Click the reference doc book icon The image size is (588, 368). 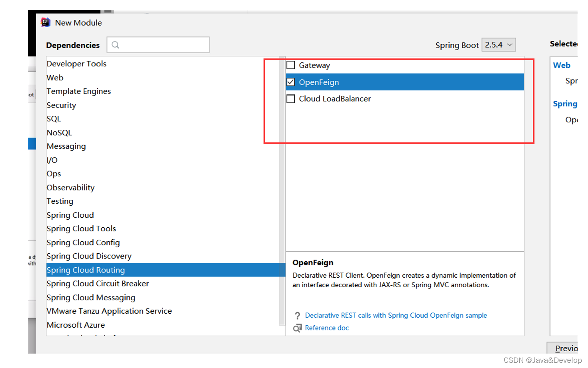pos(297,328)
